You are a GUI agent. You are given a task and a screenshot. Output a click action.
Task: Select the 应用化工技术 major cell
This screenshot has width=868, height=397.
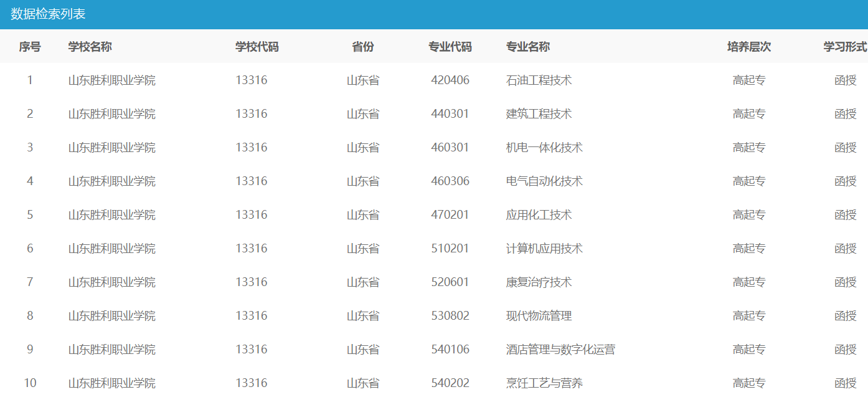click(539, 215)
